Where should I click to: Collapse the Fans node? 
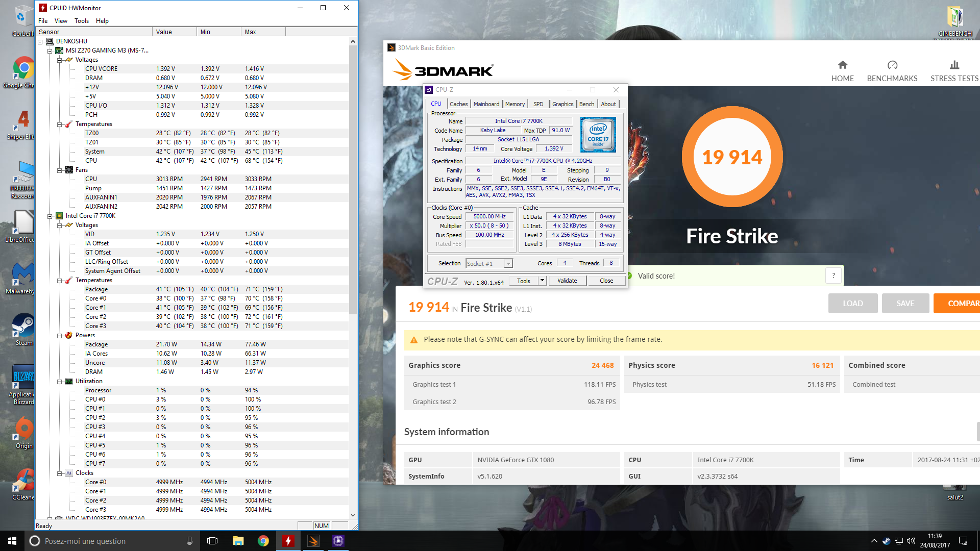[59, 170]
